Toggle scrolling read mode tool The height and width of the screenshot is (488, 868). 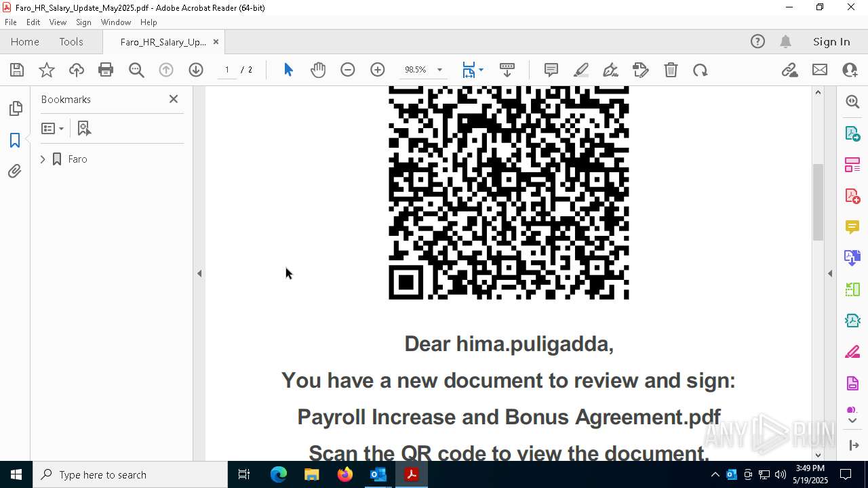(507, 70)
